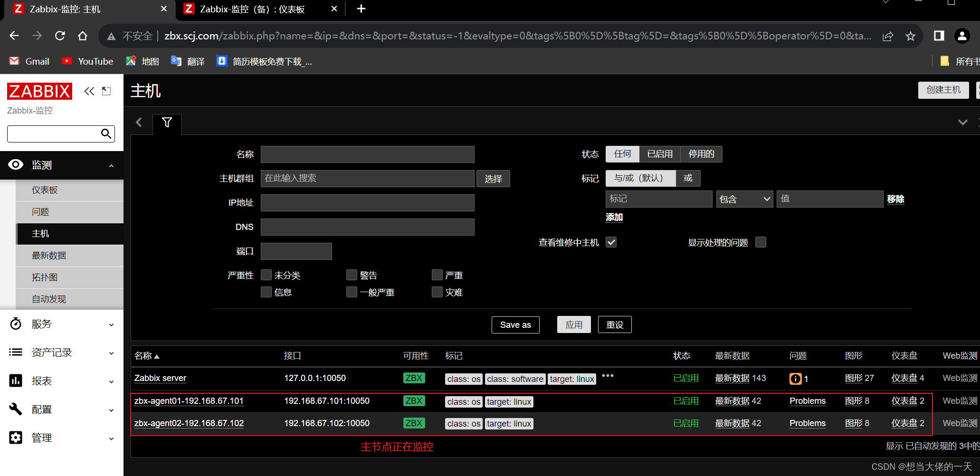This screenshot has width=980, height=476.
Task: Click 重设 to reset the filter
Action: pyautogui.click(x=615, y=325)
